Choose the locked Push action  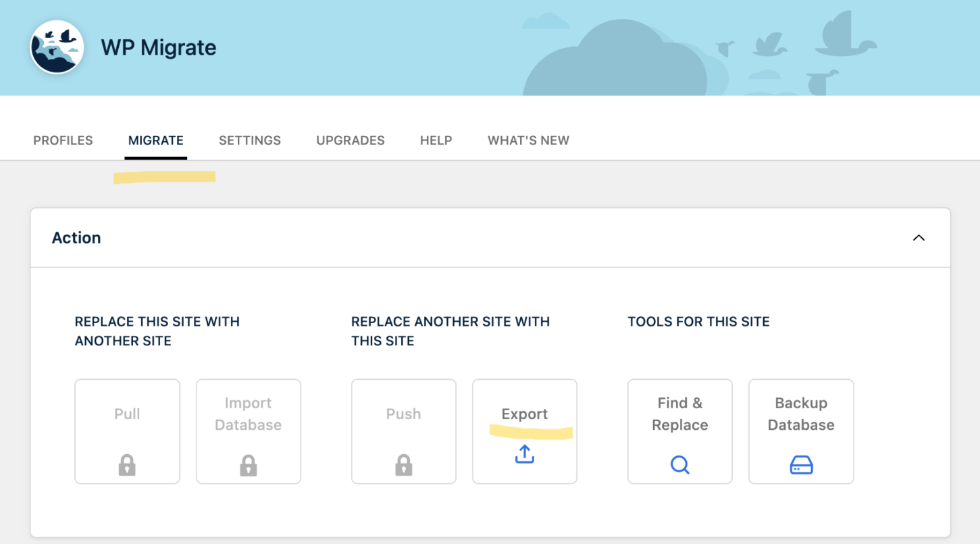[x=404, y=431]
